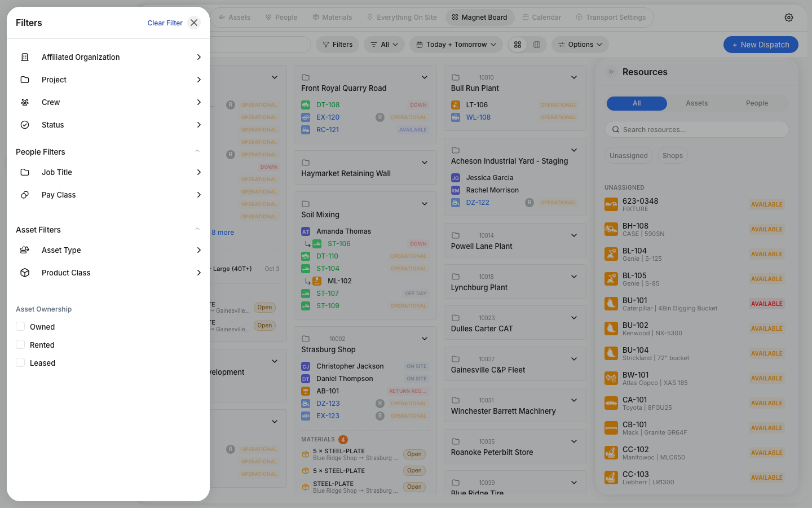This screenshot has width=812, height=508.
Task: Collapse the Resources panel with double-chevron icon
Action: click(611, 72)
